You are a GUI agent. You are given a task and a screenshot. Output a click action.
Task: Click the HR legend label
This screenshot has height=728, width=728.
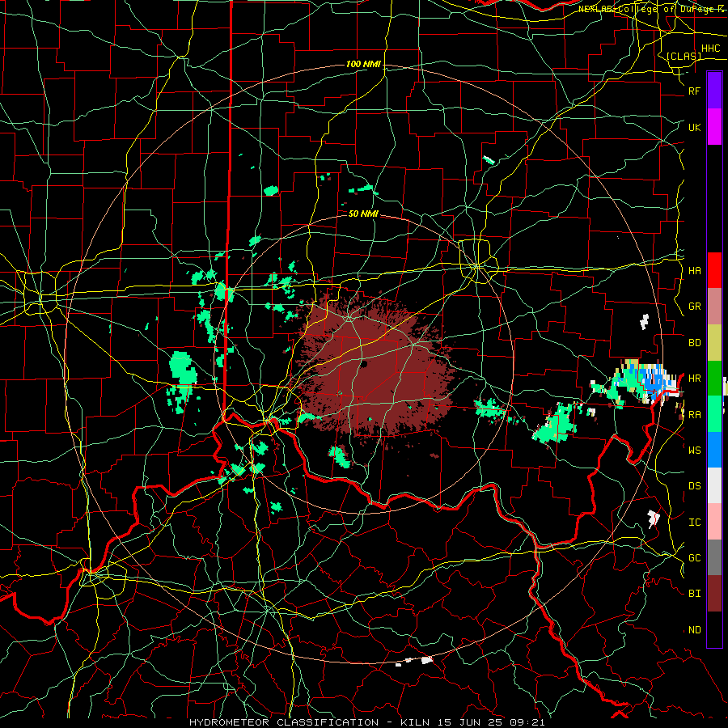[x=695, y=379]
